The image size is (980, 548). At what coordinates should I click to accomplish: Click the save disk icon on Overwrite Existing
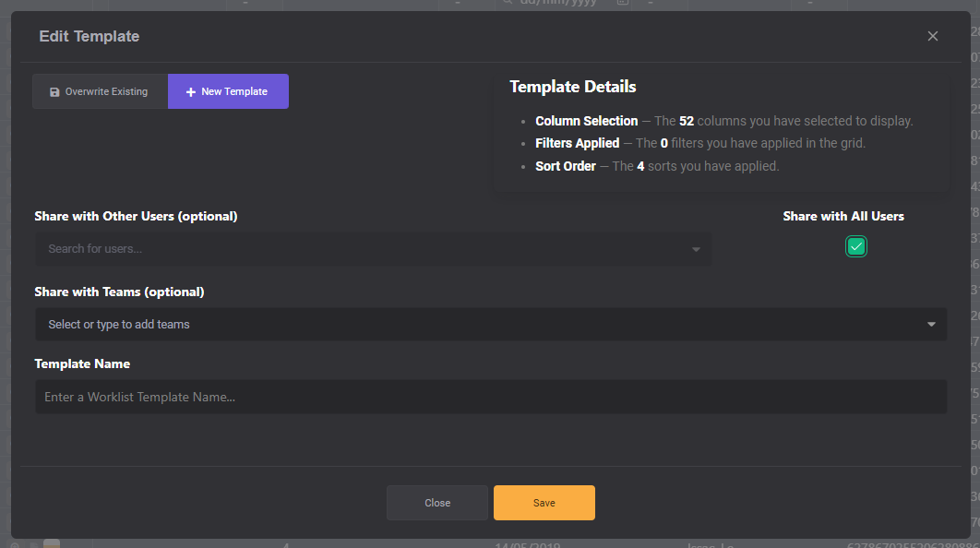(x=54, y=91)
